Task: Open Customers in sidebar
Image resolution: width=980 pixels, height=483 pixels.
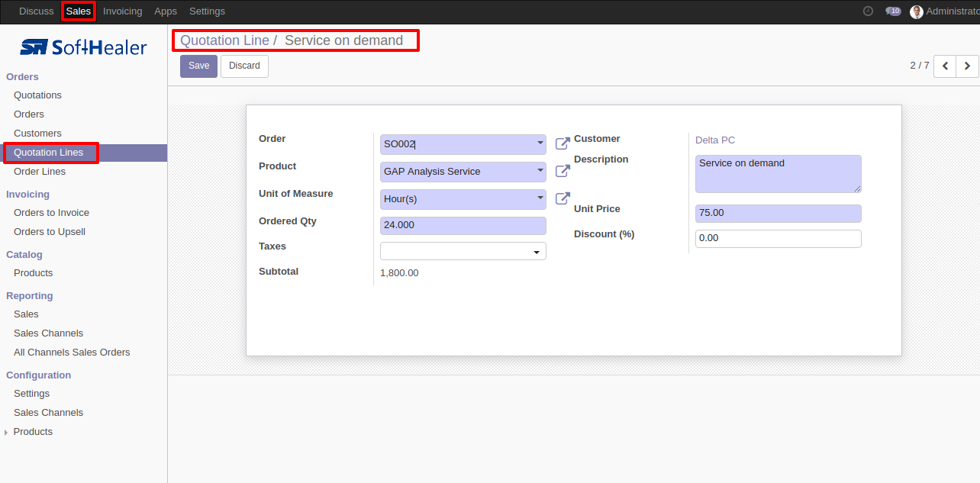Action: tap(37, 134)
